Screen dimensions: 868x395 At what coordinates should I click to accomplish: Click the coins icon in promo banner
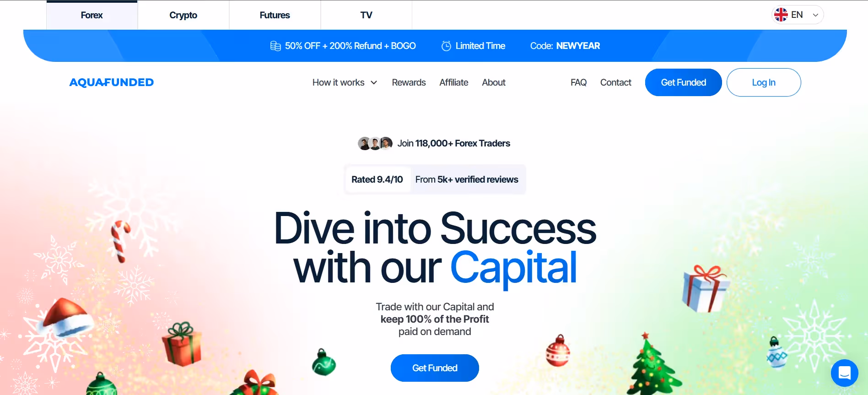point(275,46)
